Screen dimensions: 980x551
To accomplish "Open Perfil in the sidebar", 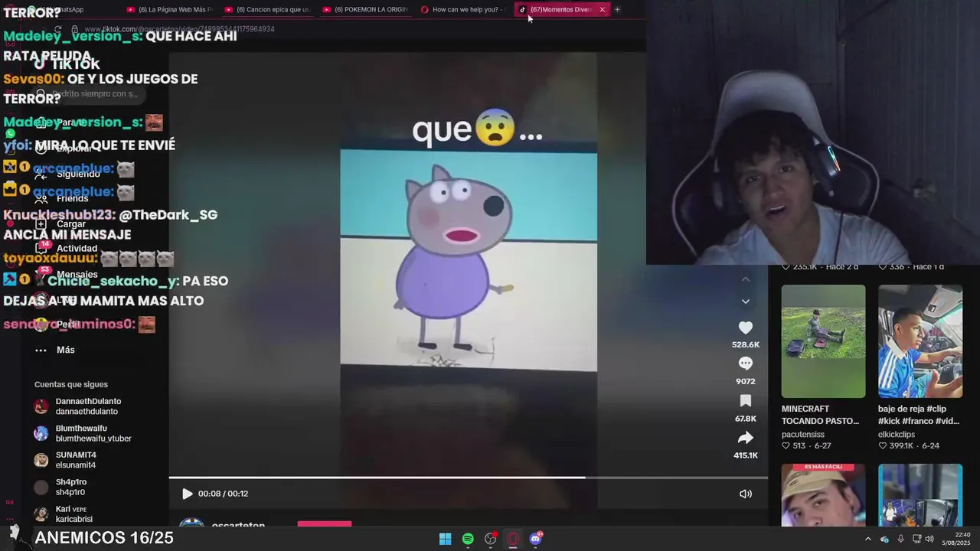I will point(57,324).
